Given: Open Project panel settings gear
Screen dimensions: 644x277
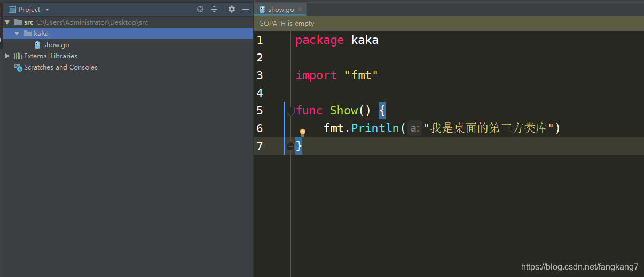Looking at the screenshot, I should click(x=231, y=9).
